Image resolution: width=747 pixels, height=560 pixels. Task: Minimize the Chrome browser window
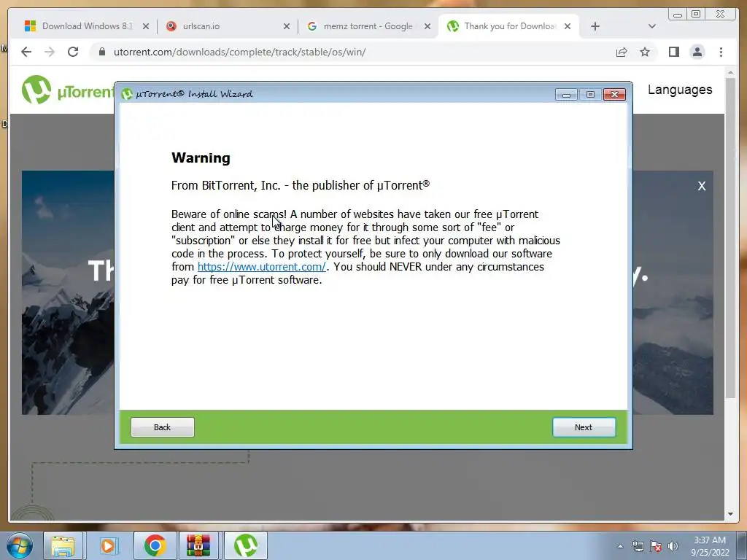tap(678, 15)
